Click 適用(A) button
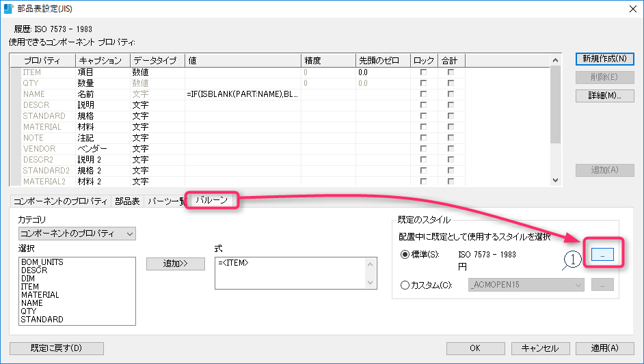Image resolution: width=644 pixels, height=364 pixels. [604, 348]
